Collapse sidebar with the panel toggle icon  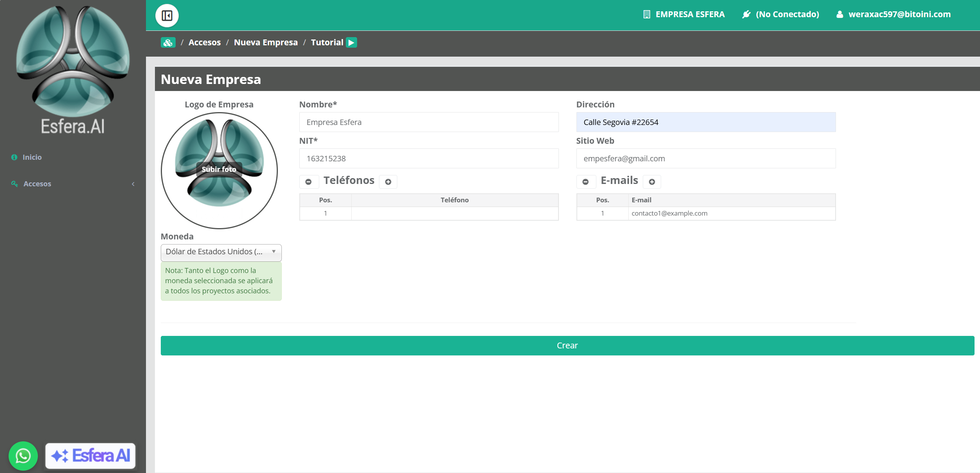(167, 16)
